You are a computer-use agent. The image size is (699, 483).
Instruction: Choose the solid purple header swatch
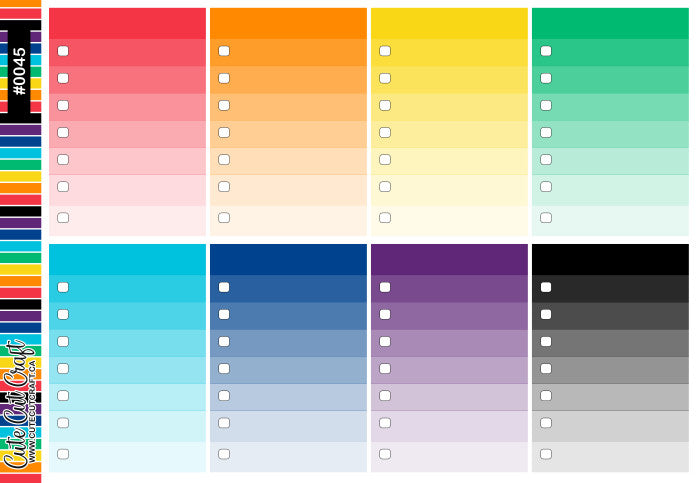pos(449,259)
